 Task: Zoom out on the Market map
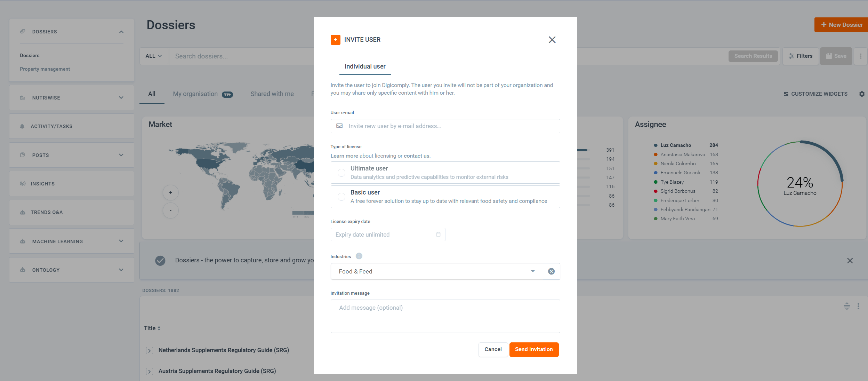(171, 211)
